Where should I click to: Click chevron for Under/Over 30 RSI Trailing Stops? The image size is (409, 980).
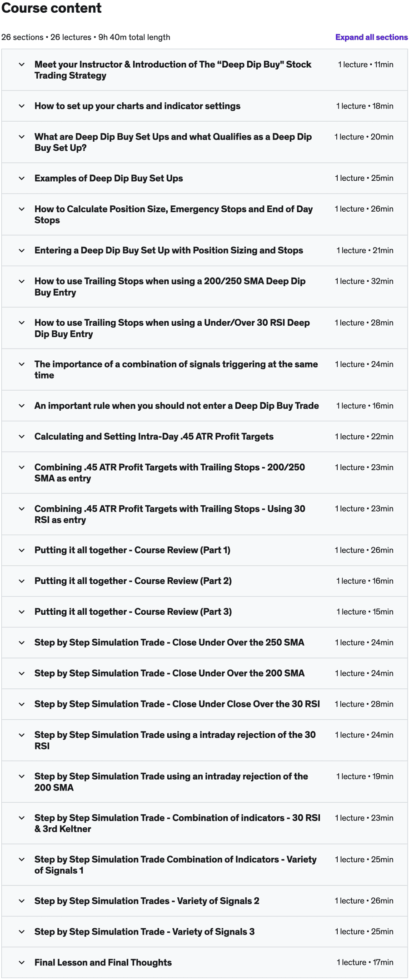tap(21, 323)
